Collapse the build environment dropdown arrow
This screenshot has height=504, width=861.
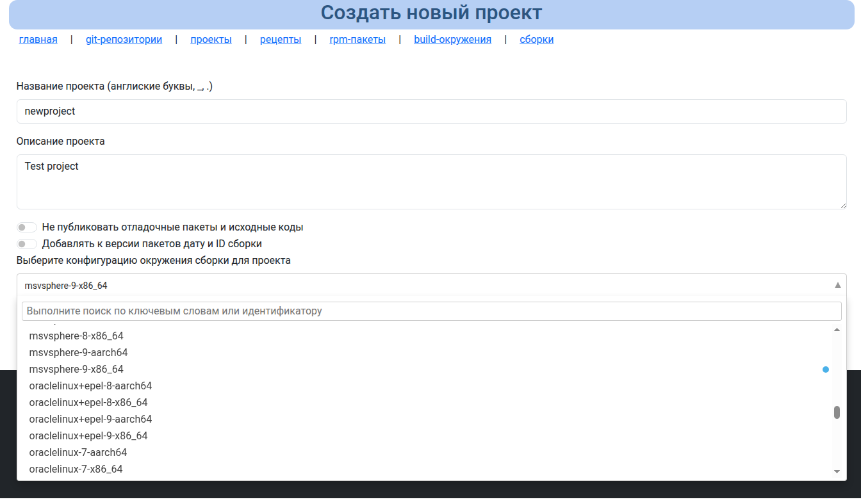(x=837, y=285)
